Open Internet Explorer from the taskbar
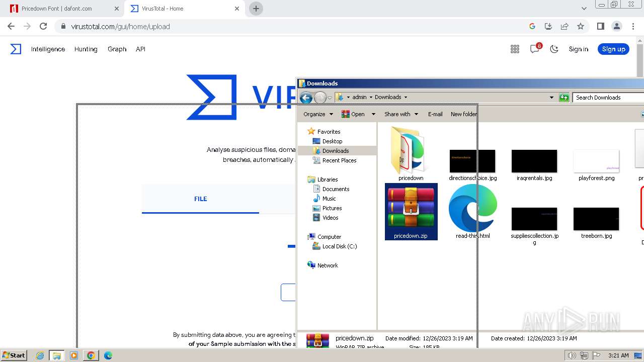This screenshot has width=644, height=362. pyautogui.click(x=40, y=355)
